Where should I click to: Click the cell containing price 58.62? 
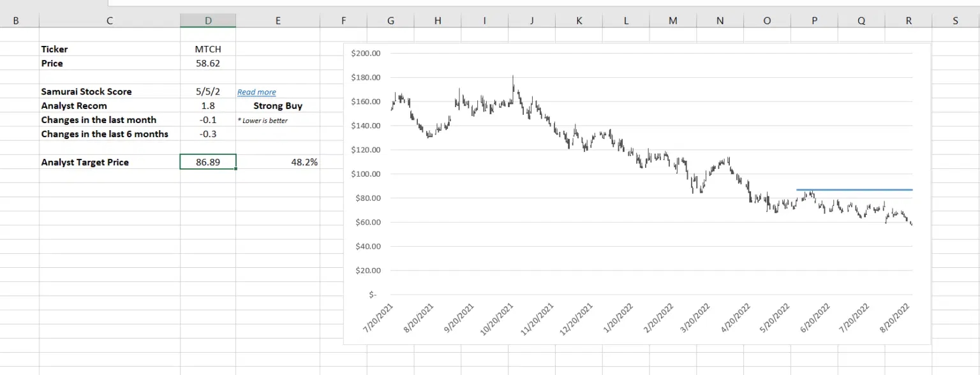(208, 63)
